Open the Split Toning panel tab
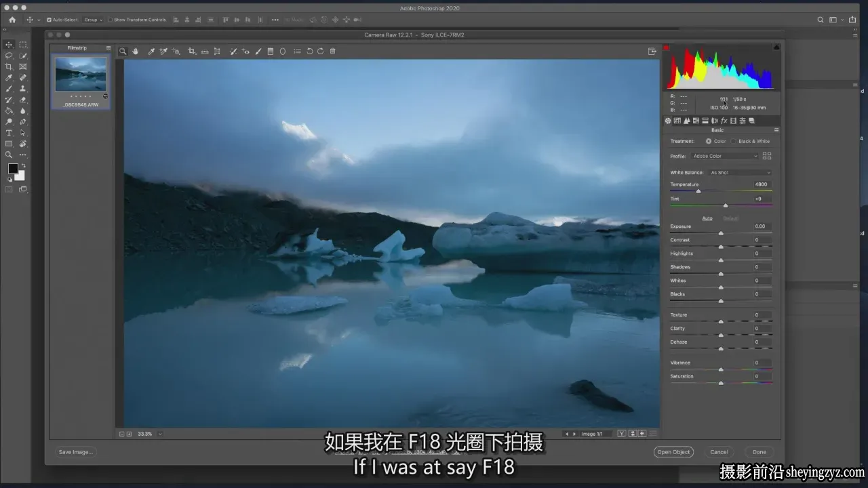The image size is (868, 488). point(705,121)
